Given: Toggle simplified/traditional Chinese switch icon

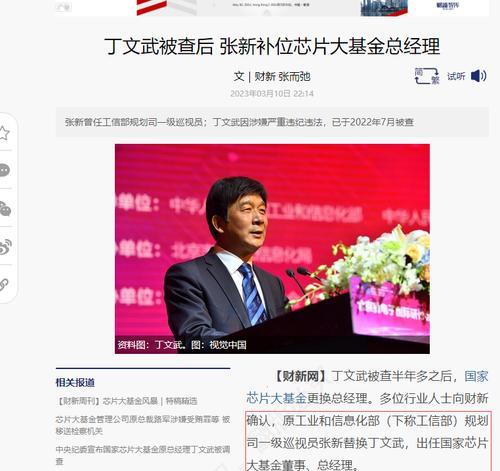Looking at the screenshot, I should pos(427,76).
